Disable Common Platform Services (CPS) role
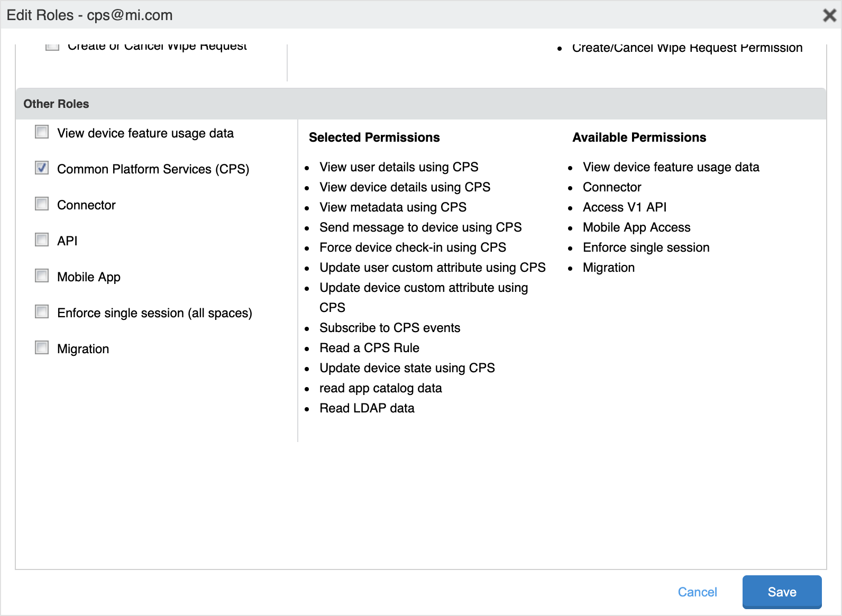842x616 pixels. [41, 168]
